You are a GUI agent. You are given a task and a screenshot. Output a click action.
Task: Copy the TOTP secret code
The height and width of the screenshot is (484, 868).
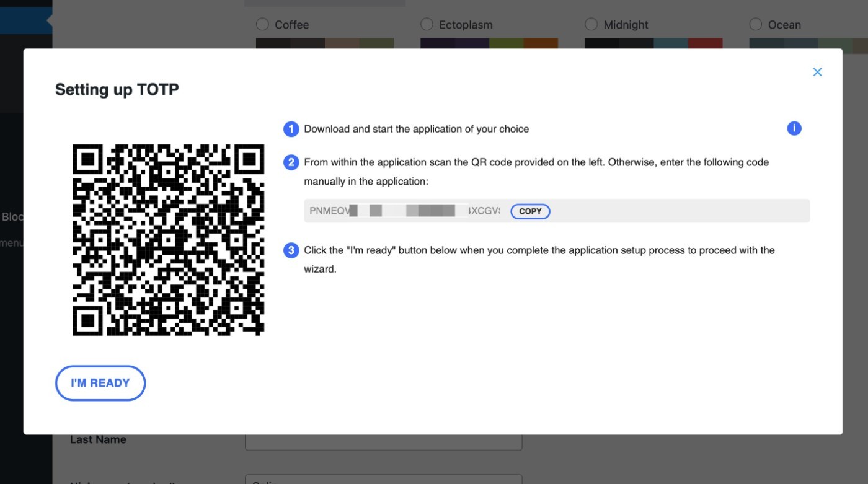click(530, 211)
